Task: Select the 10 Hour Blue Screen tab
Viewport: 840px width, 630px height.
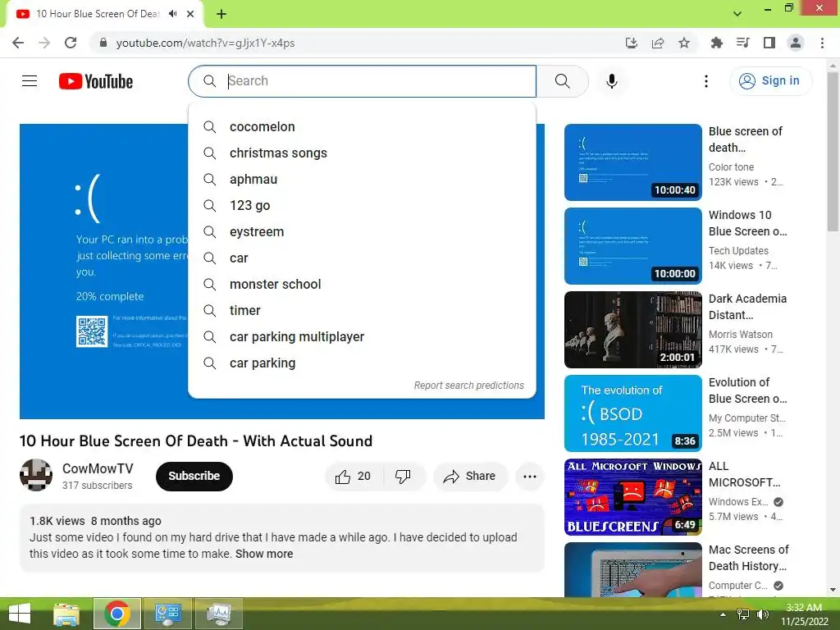Action: [x=98, y=14]
